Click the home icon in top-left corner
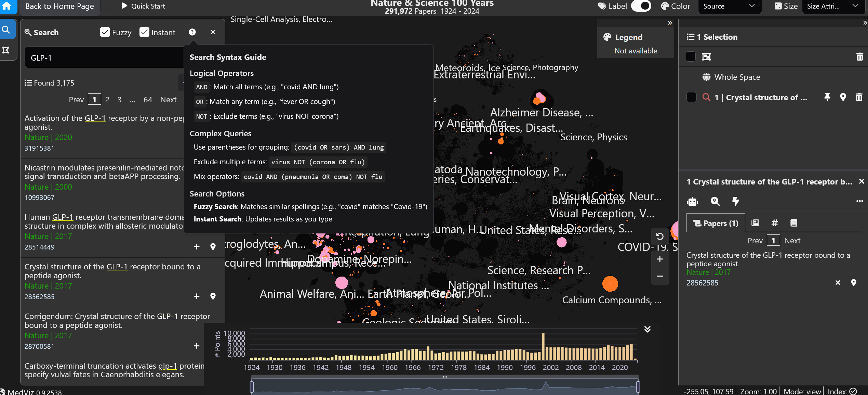This screenshot has height=395, width=868. click(7, 6)
